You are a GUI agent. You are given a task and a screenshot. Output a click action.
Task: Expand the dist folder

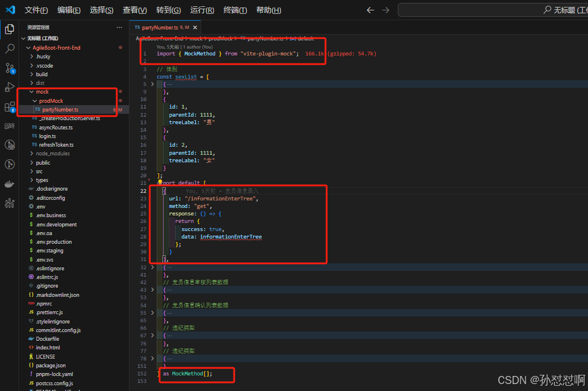40,83
